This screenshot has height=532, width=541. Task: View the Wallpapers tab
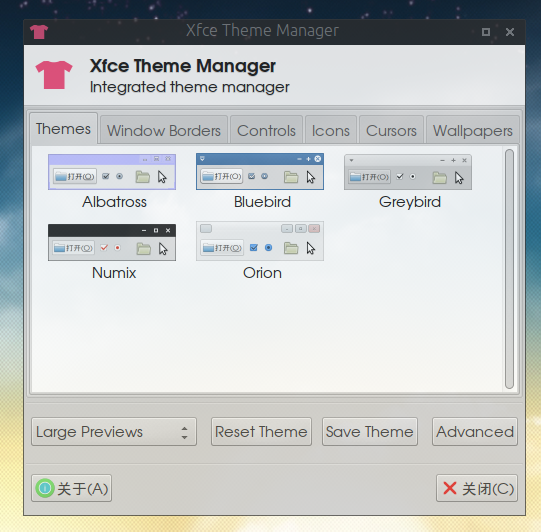coord(473,130)
